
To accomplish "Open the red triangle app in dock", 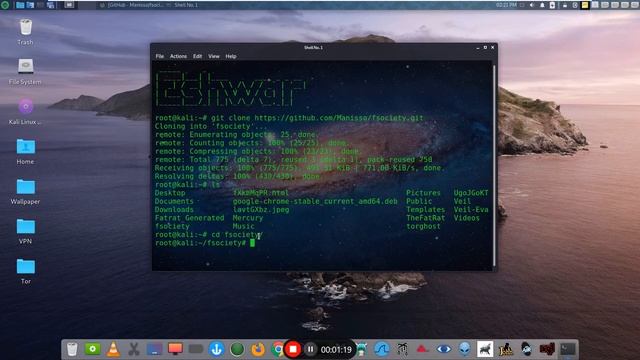I will (x=422, y=349).
